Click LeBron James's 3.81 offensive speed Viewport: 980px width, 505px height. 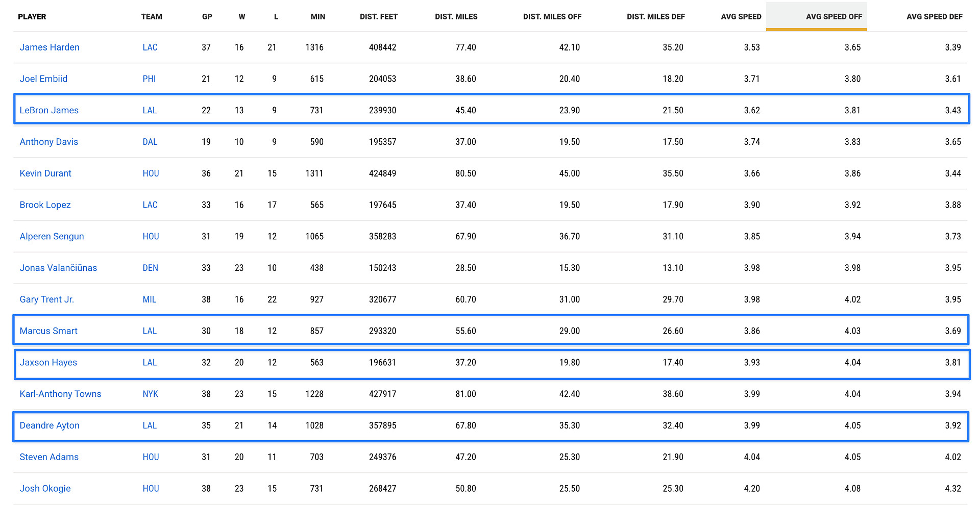coord(852,111)
